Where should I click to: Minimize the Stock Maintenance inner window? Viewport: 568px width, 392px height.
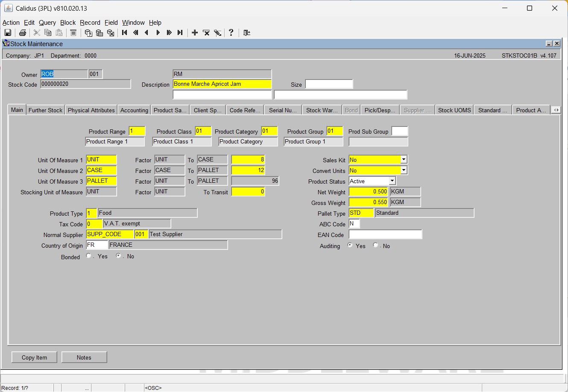pyautogui.click(x=549, y=44)
